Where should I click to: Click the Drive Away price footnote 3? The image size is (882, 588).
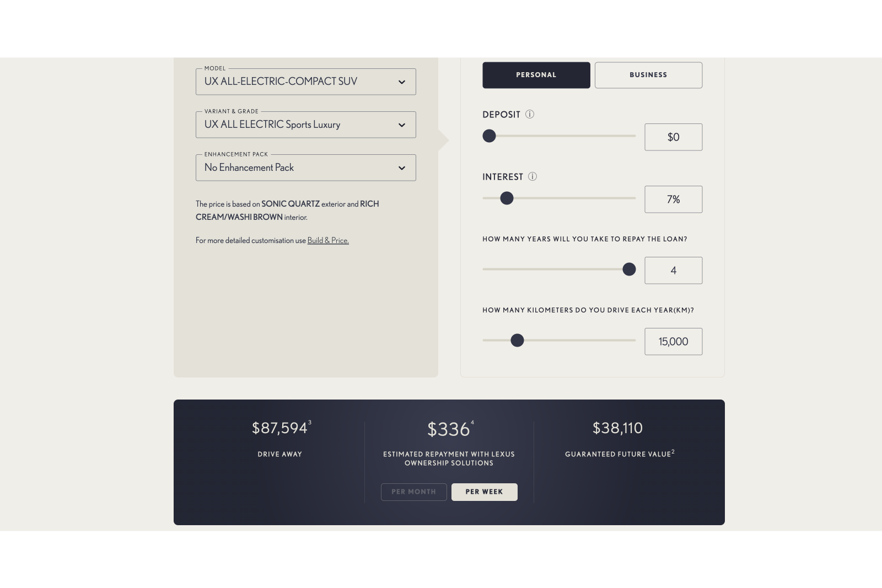pos(310,423)
